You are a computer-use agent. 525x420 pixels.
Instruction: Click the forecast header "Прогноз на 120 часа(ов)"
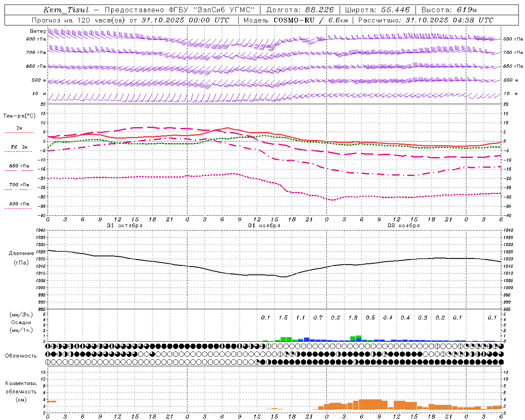[78, 20]
